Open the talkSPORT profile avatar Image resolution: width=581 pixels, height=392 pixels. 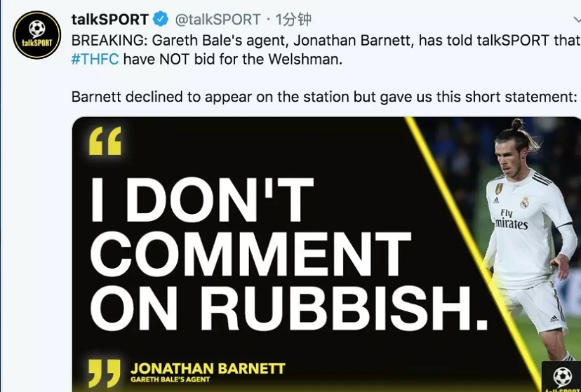coord(36,35)
